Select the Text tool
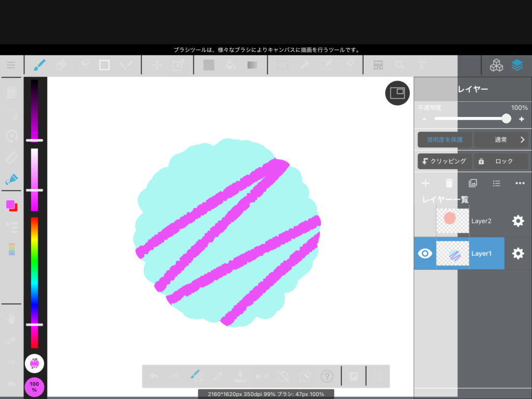The image size is (532, 399). point(421,65)
